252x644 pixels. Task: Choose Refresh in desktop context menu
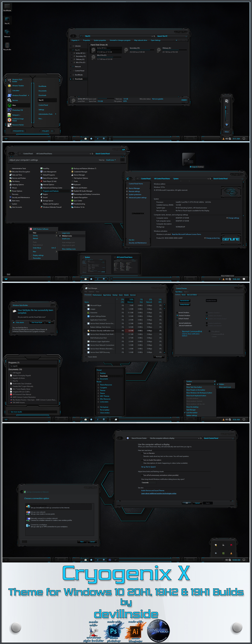[x=36, y=238]
